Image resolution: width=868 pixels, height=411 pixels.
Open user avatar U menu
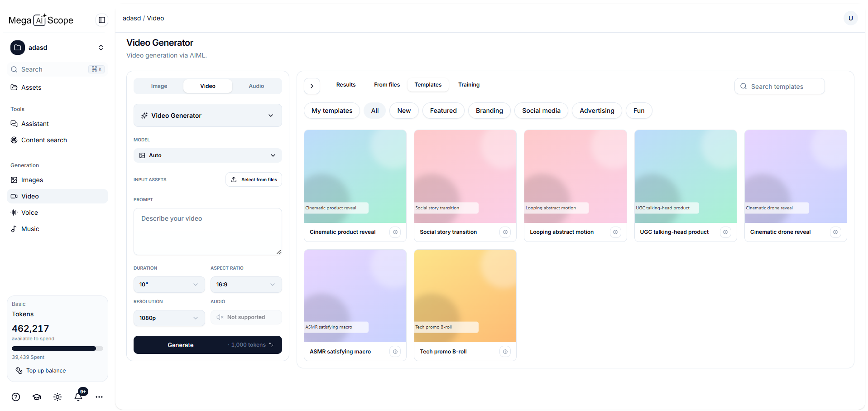[850, 18]
